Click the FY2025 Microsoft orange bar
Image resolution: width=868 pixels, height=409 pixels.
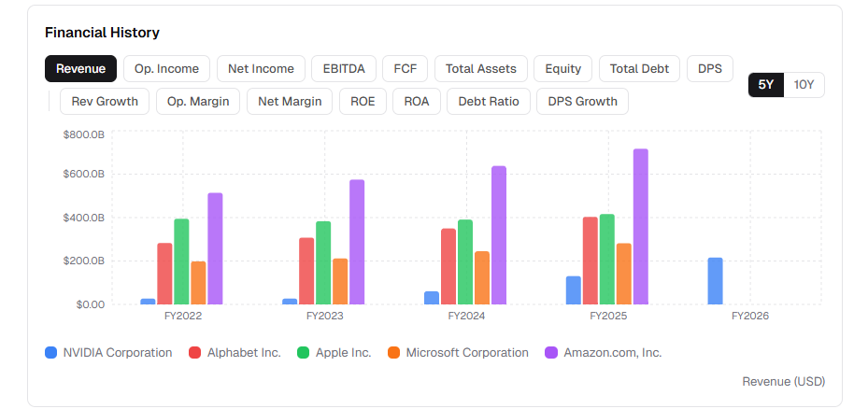click(624, 274)
